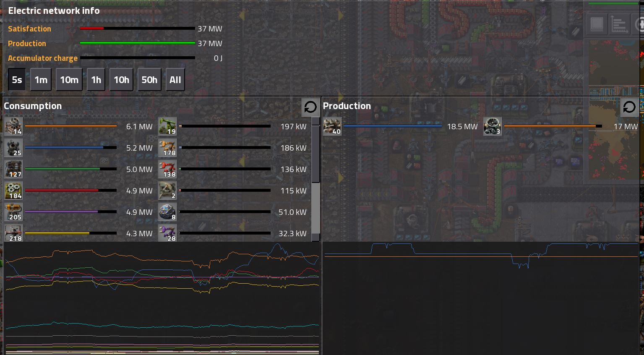This screenshot has height=355, width=644.
Task: Show statistics for All time
Action: coord(175,80)
